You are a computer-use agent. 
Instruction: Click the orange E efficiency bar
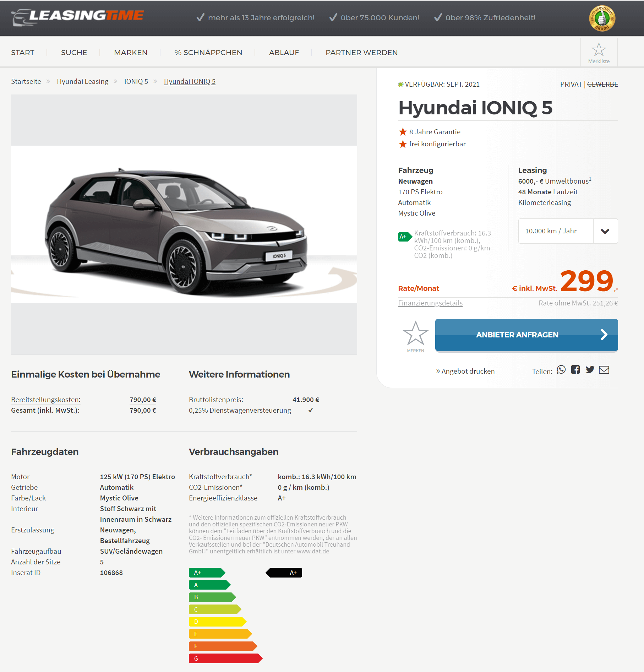coord(220,634)
